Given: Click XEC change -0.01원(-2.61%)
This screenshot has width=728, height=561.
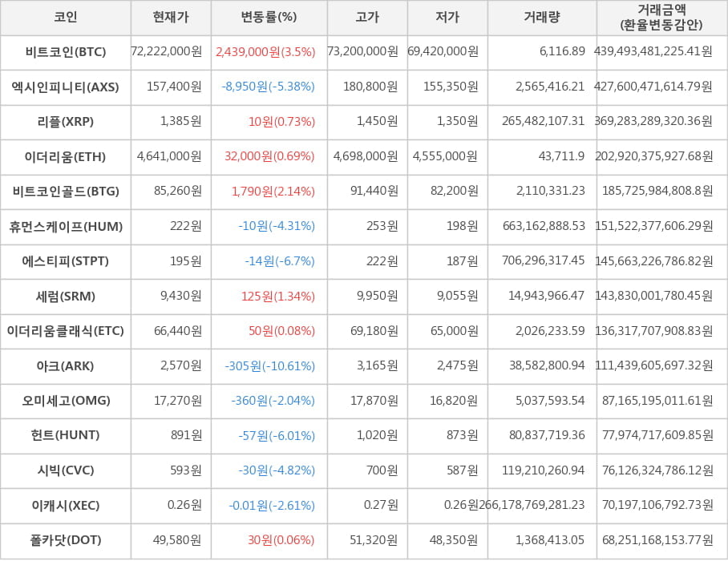Looking at the screenshot, I should pos(272,506).
